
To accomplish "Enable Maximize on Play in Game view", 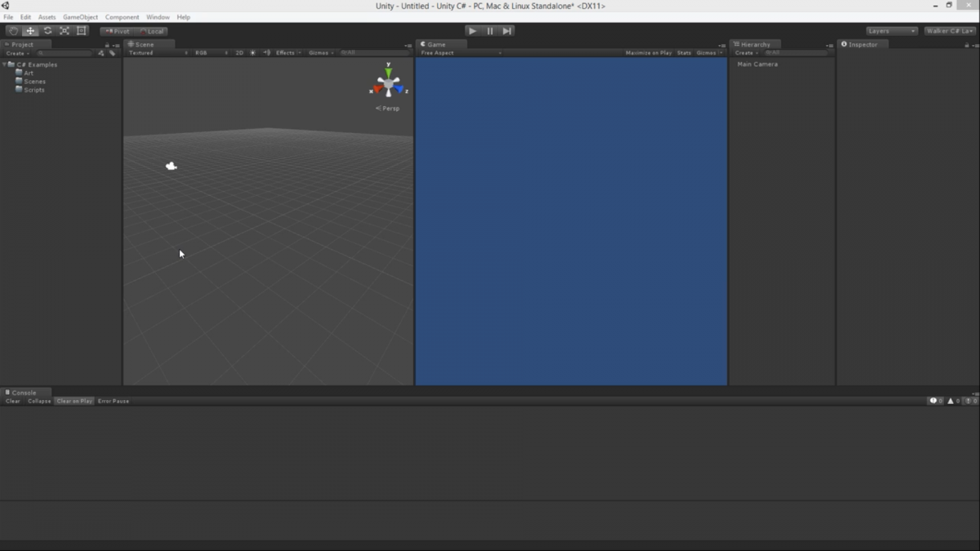I will (648, 53).
